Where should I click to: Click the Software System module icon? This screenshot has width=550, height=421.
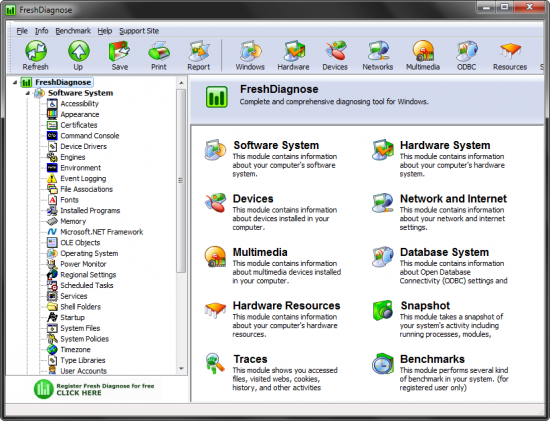pos(215,150)
